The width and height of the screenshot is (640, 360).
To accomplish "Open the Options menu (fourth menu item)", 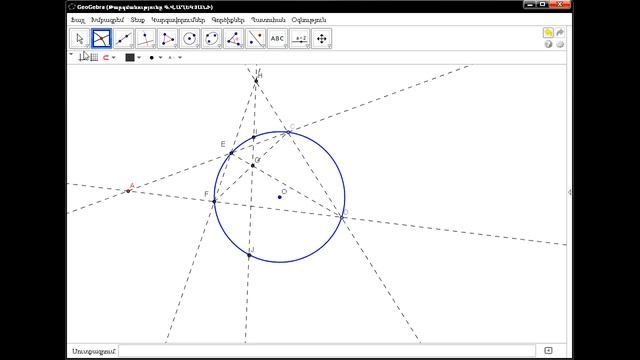I will click(178, 20).
